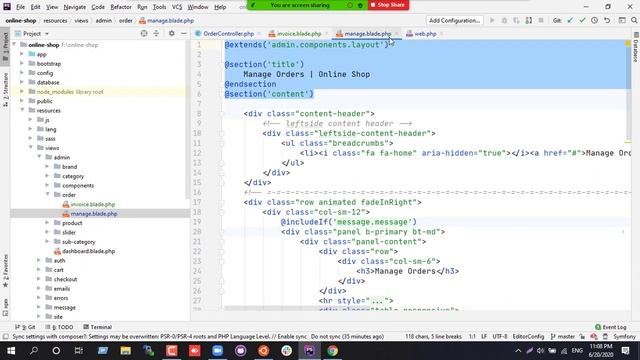Screen dimensions: 640x360
Task: Open the VCS menu
Action: pos(177,7)
